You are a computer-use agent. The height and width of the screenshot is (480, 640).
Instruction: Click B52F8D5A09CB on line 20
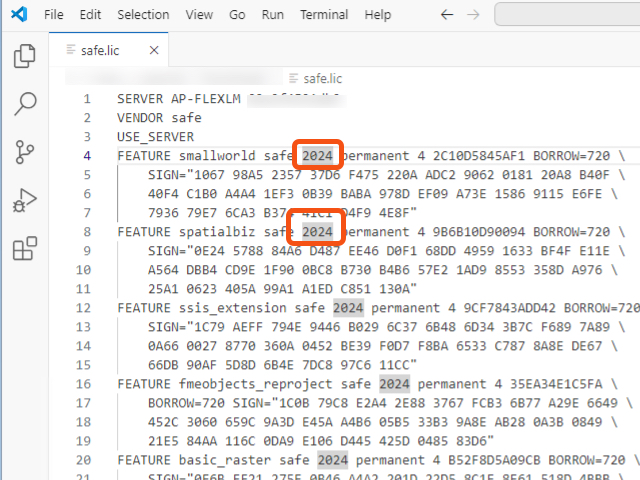click(x=494, y=460)
